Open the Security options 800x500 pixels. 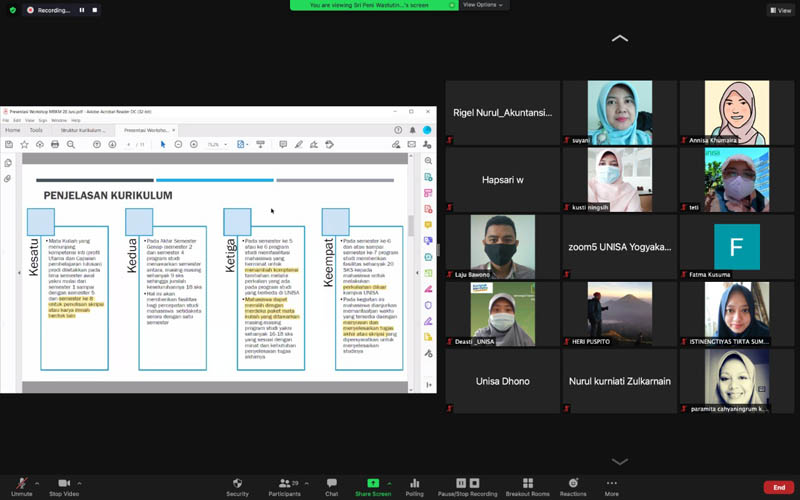tap(237, 487)
